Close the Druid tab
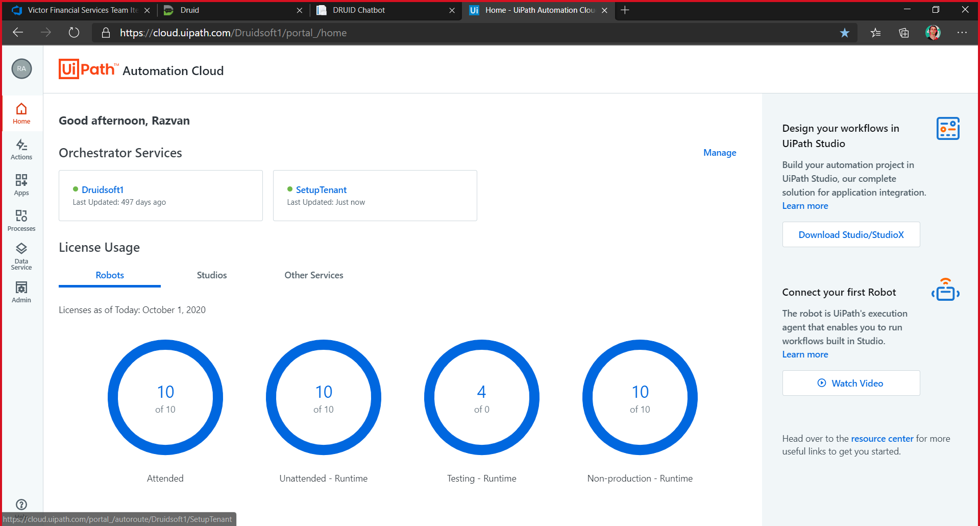980x526 pixels. (x=300, y=10)
